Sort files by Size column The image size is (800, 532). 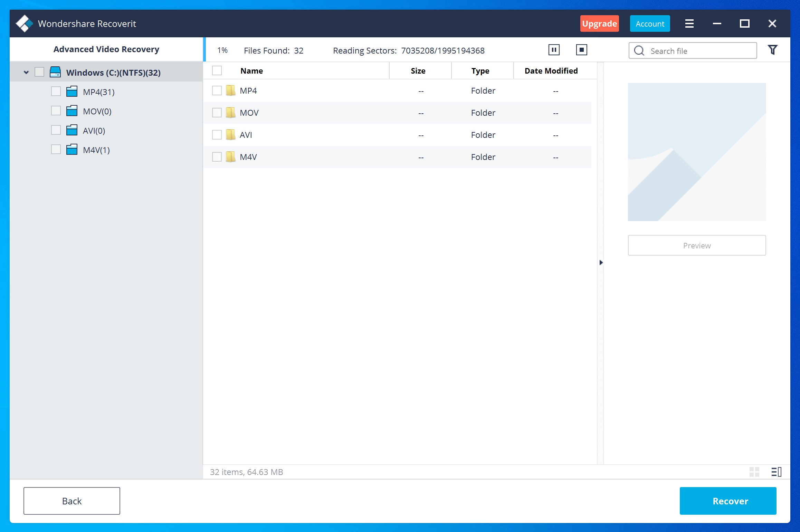(418, 71)
